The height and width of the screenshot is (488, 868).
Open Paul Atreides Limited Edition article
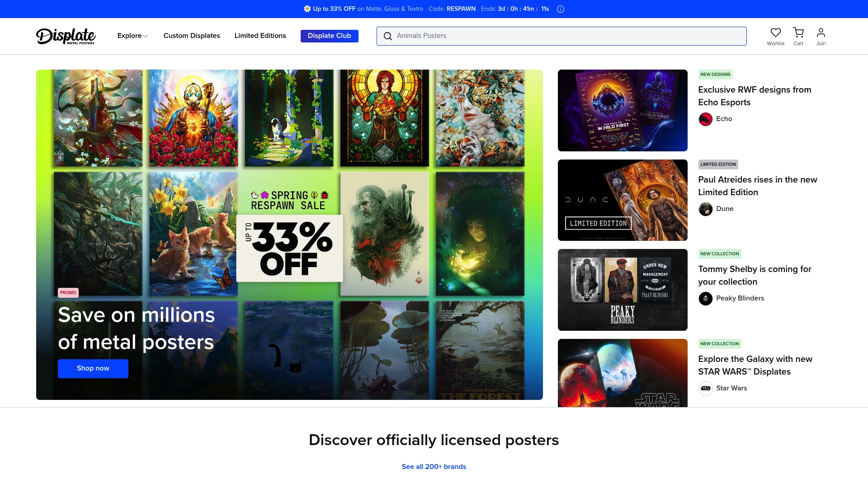click(758, 186)
